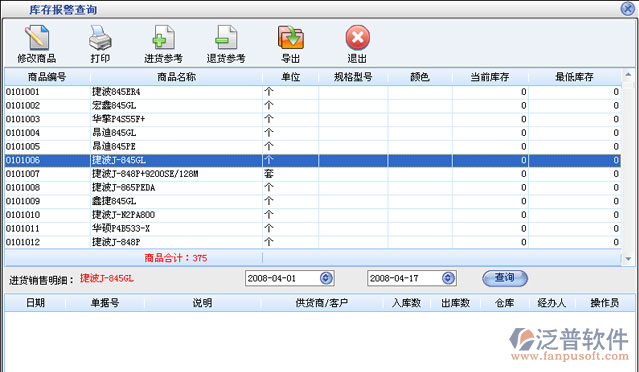Open start date 2008-04-01 dropdown arrow
This screenshot has height=372, width=639.
pos(326,278)
